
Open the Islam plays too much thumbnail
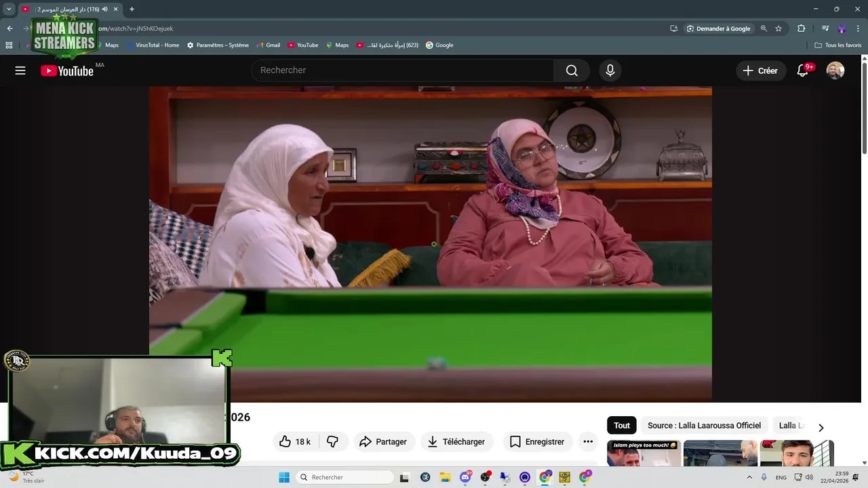[644, 453]
